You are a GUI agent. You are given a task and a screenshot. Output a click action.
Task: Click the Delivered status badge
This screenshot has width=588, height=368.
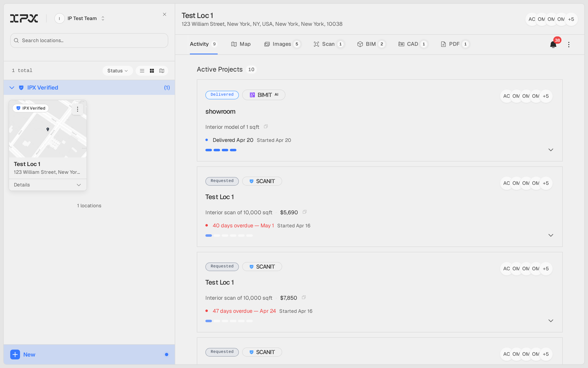[x=222, y=95]
